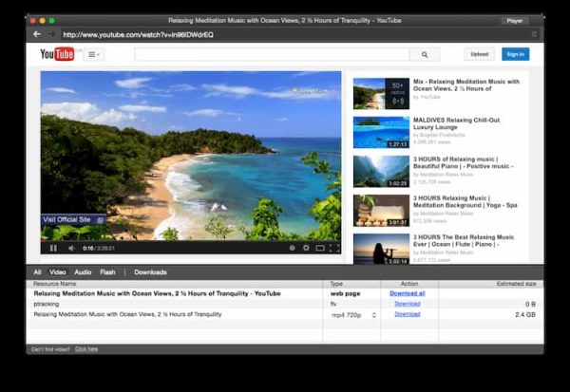Download the ptracking flv resource
This screenshot has height=392, width=570.
pos(408,304)
